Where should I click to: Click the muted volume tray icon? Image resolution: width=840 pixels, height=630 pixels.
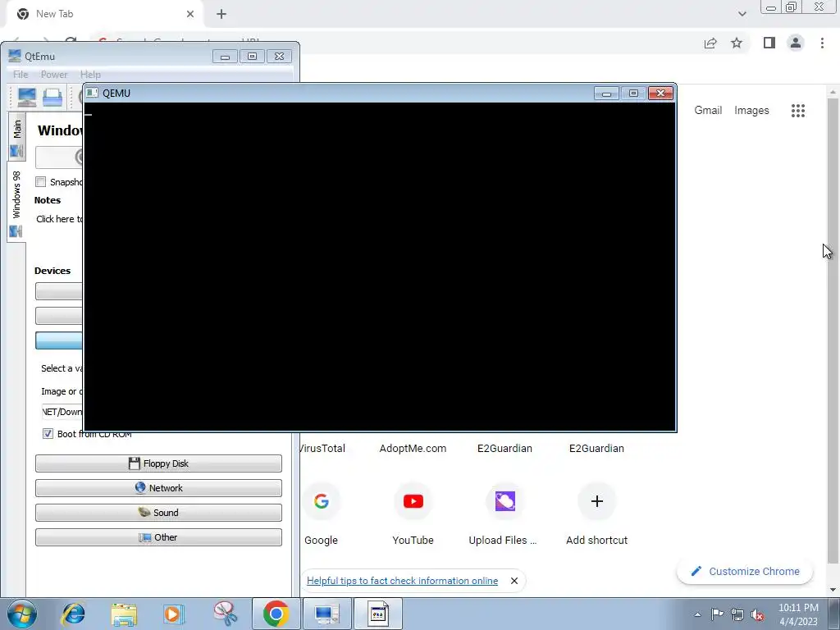[x=757, y=614]
